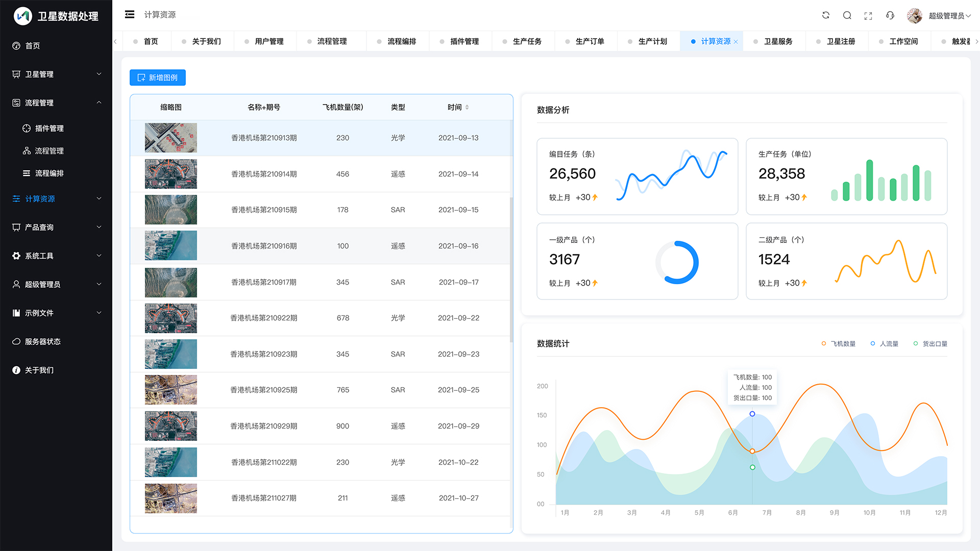Click the satellite data logo icon
Image resolution: width=980 pixels, height=551 pixels.
click(22, 16)
